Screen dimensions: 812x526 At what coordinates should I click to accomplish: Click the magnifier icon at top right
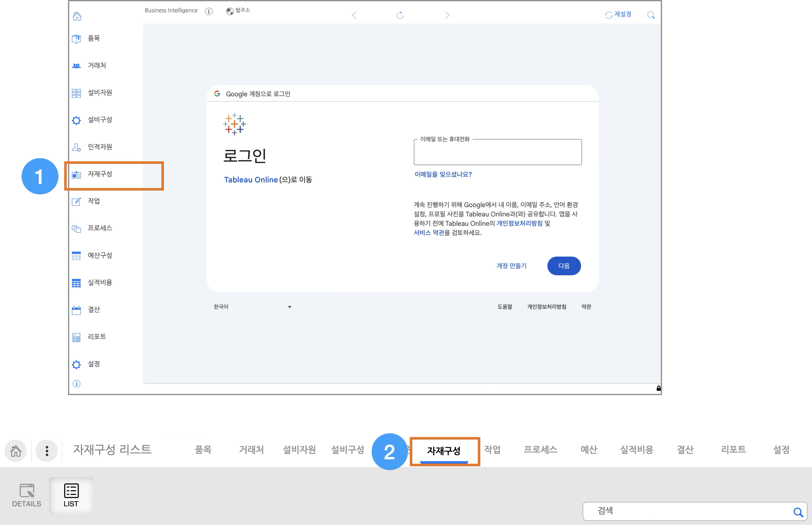coord(651,15)
